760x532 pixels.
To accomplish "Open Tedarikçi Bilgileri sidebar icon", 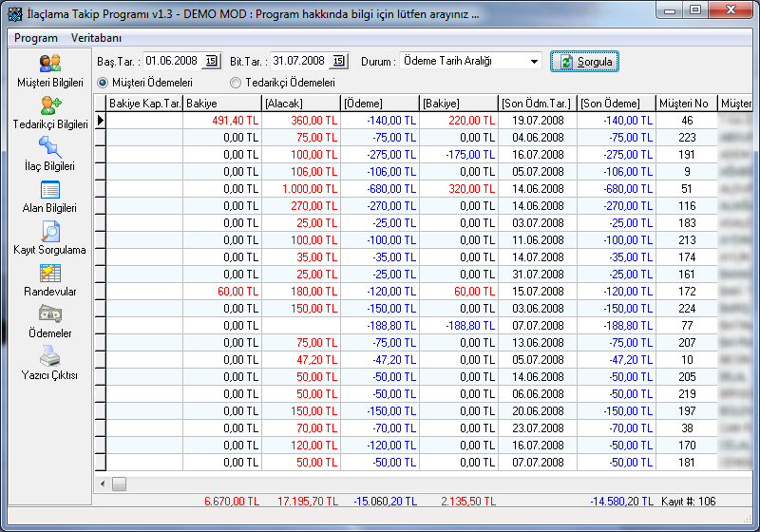I will tap(49, 105).
